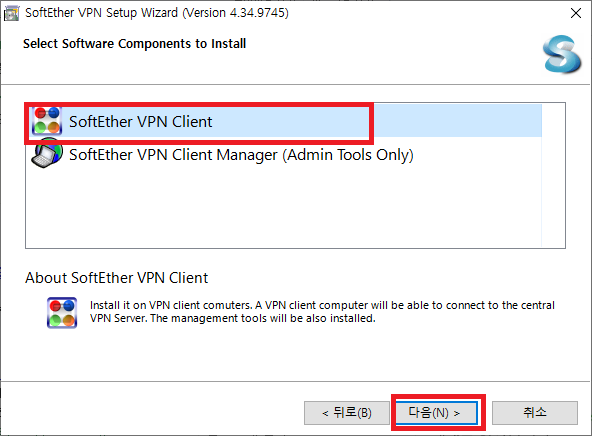
Task: Click the Select Software Components to Install heading
Action: tap(134, 44)
